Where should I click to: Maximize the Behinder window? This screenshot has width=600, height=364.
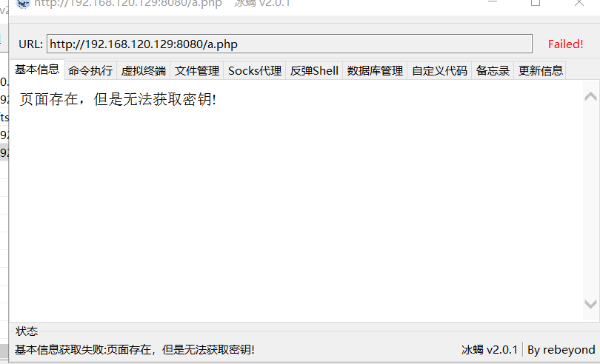point(536,3)
